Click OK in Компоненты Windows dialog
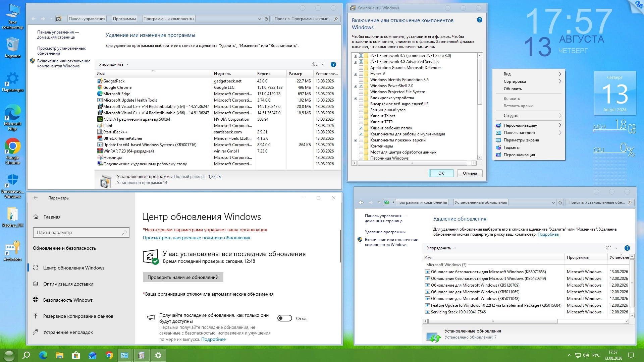This screenshot has width=644, height=362. 441,173
